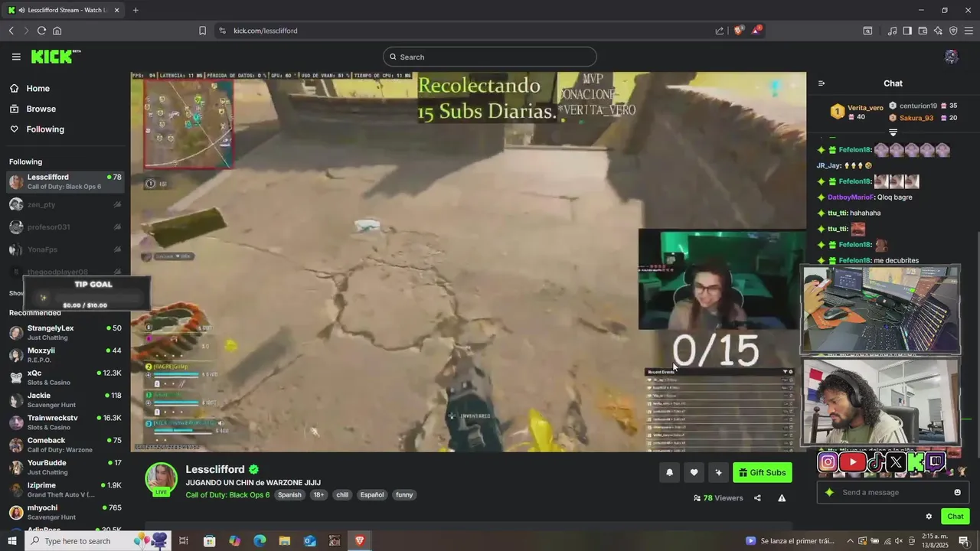Bookmark this page icon
Image resolution: width=980 pixels, height=551 pixels.
(x=202, y=31)
